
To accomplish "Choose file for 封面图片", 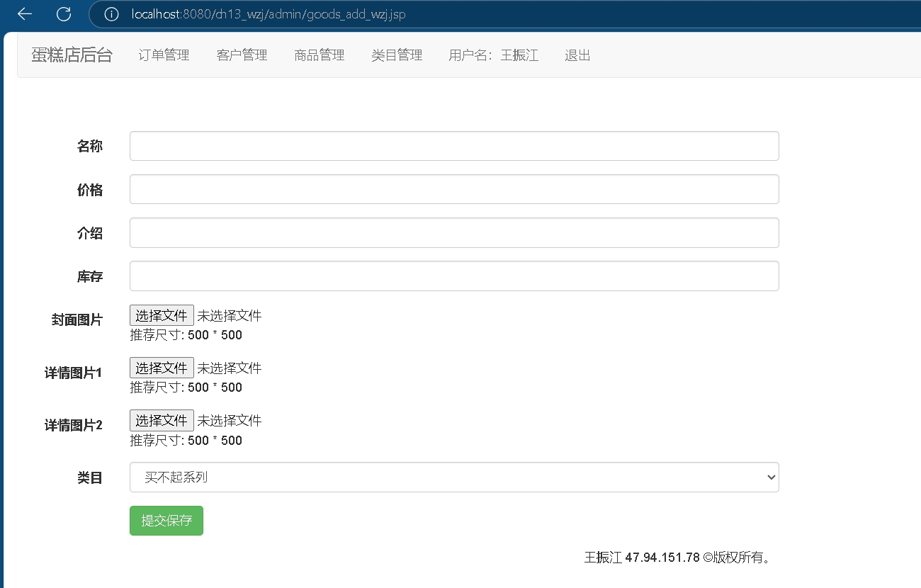I will [162, 315].
